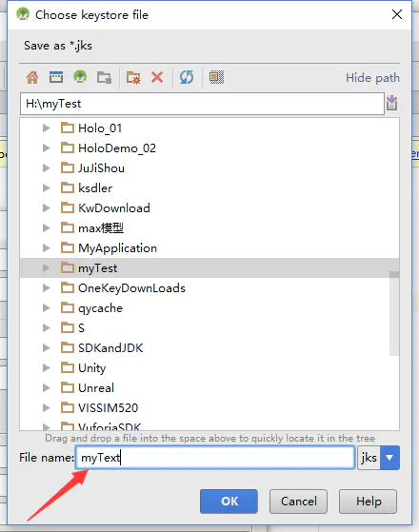The height and width of the screenshot is (532, 419).
Task: Select the Unity folder
Action: (91, 368)
